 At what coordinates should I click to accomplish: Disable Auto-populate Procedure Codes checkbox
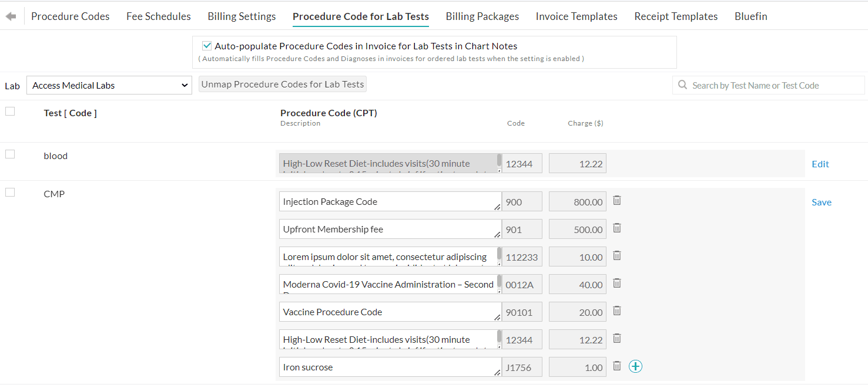pos(206,45)
